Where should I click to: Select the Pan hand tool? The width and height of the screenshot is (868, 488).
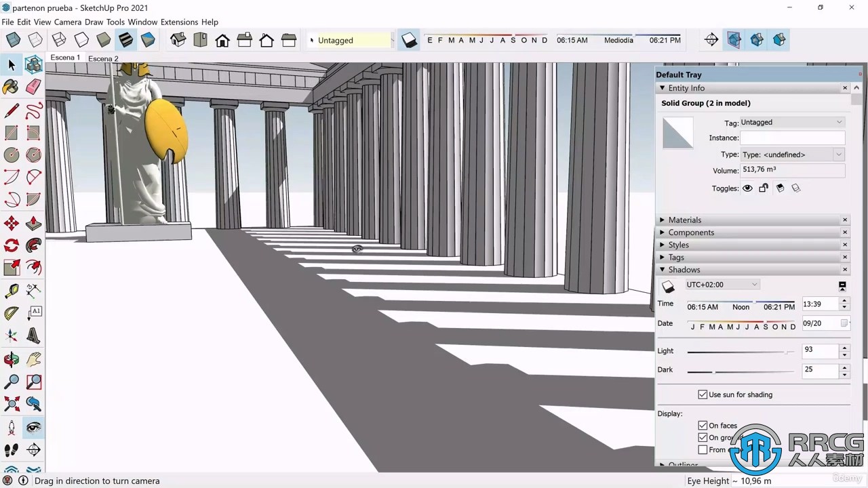[x=33, y=359]
